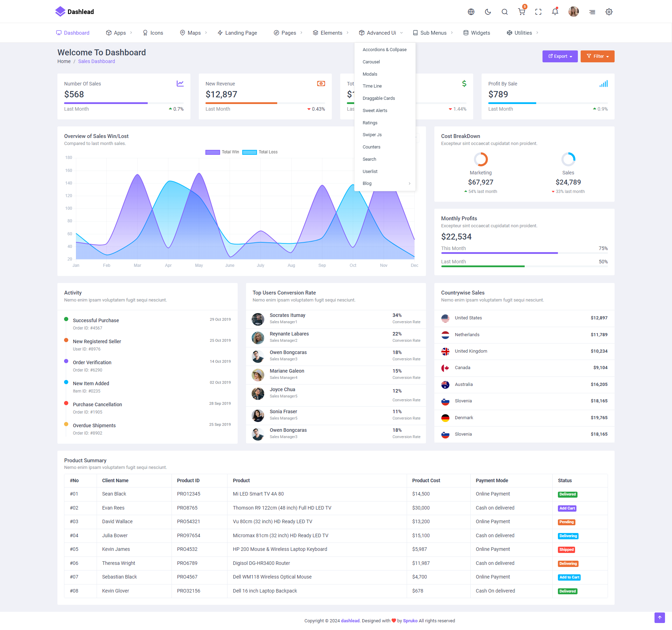The height and width of the screenshot is (630, 672).
Task: Follow the Spruko footer link
Action: (x=410, y=621)
